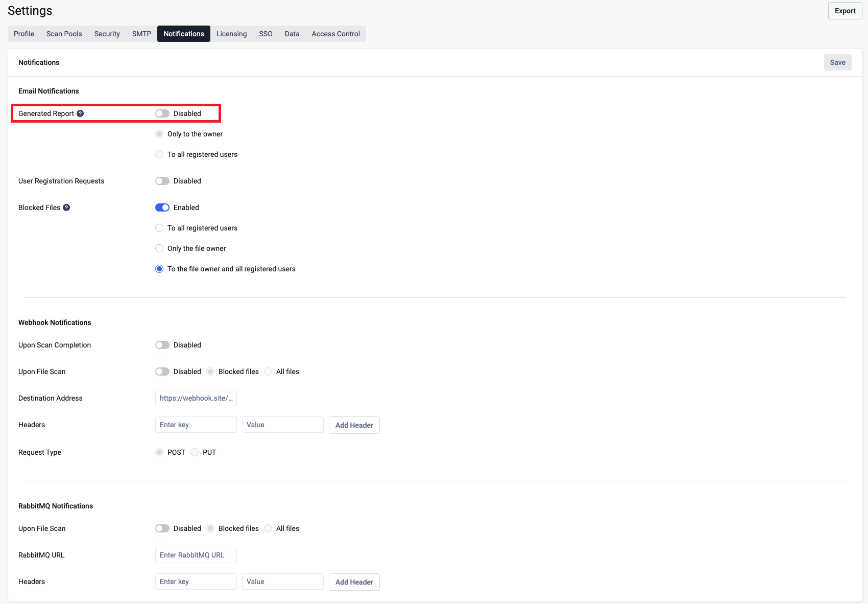The height and width of the screenshot is (604, 868).
Task: Switch to the Scan Pools tab
Action: 64,34
